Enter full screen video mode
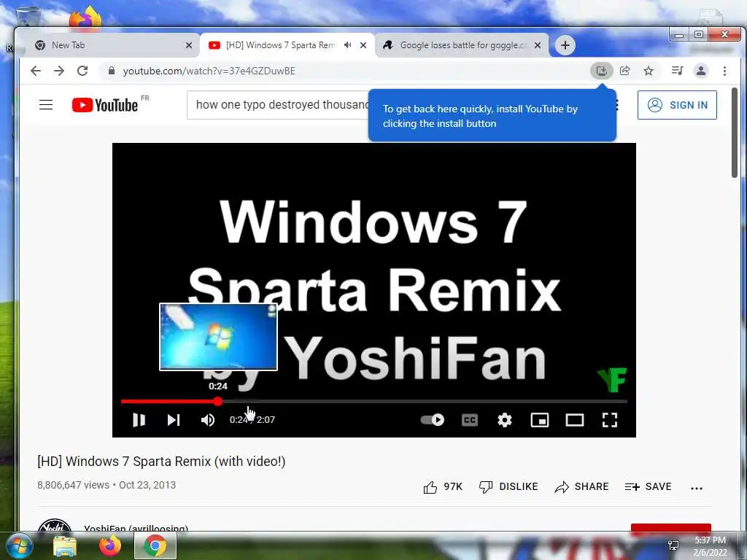The image size is (747, 560). tap(610, 419)
